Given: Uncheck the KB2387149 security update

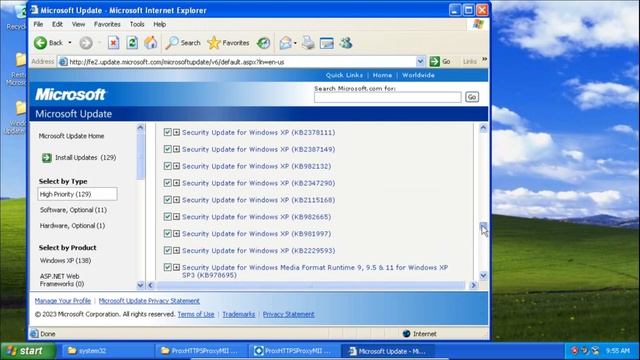Looking at the screenshot, I should (167, 149).
